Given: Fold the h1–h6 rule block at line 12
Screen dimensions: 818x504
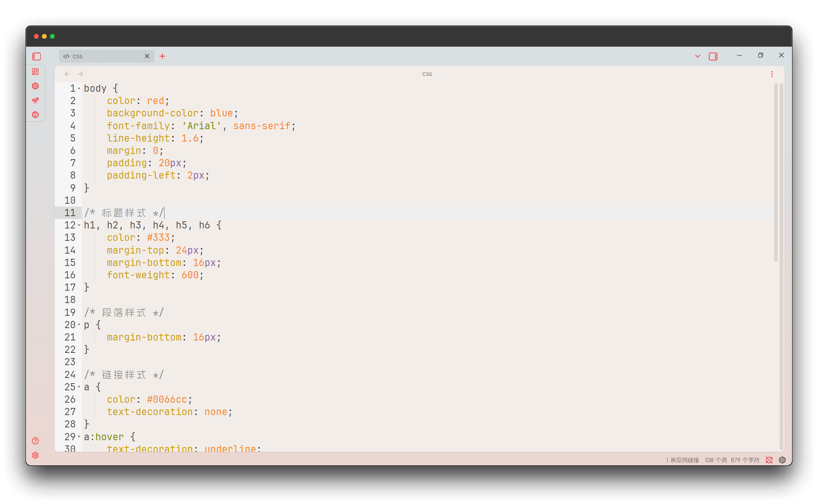Looking at the screenshot, I should [79, 226].
